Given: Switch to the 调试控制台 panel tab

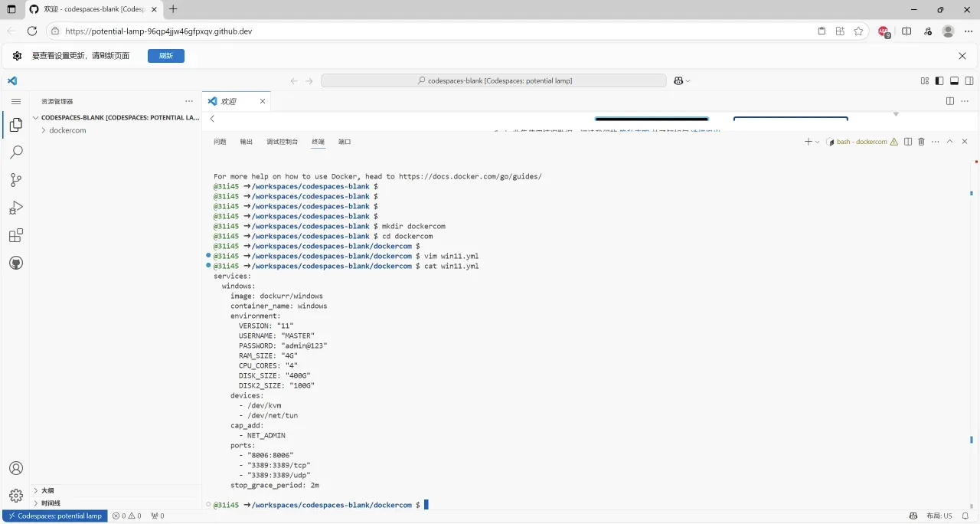Looking at the screenshot, I should click(x=282, y=142).
